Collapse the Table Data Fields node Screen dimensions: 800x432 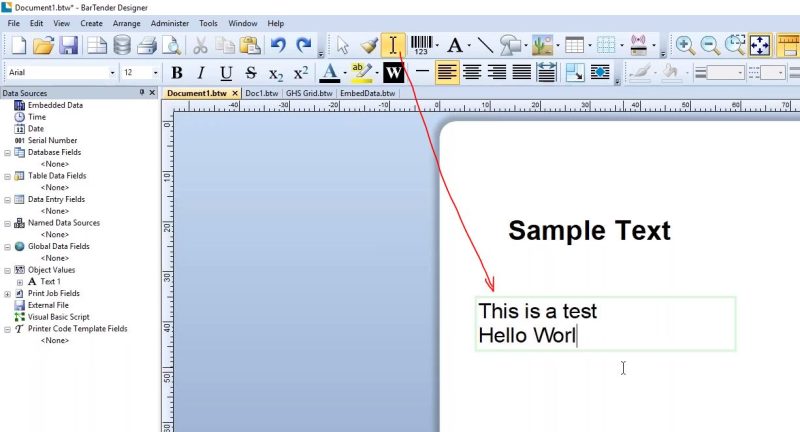[x=8, y=176]
